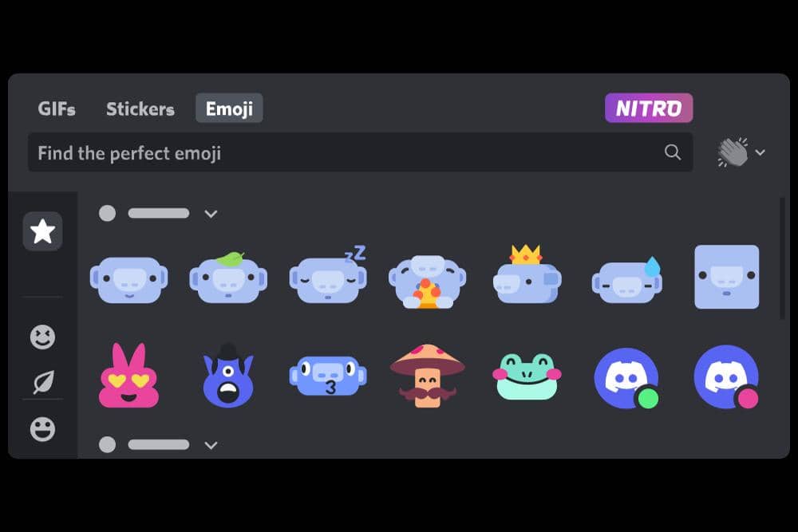Select the Discord logo emoji with green dot
798x532 pixels.
tap(627, 377)
